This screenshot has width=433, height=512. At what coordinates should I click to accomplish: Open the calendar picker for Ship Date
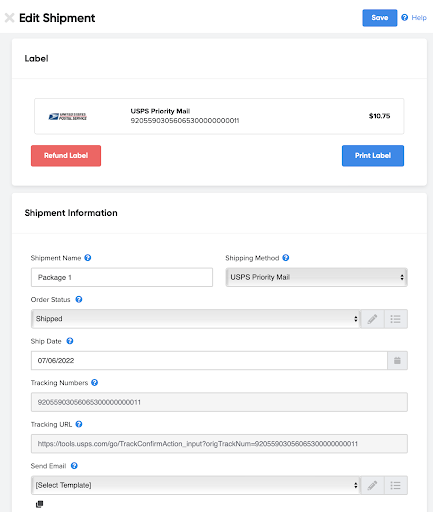pyautogui.click(x=397, y=360)
